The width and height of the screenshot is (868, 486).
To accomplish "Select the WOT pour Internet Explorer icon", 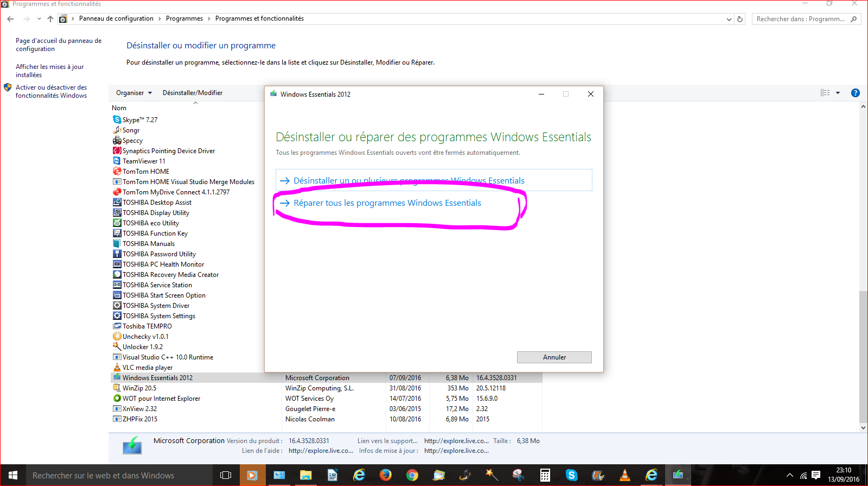I will tap(117, 398).
